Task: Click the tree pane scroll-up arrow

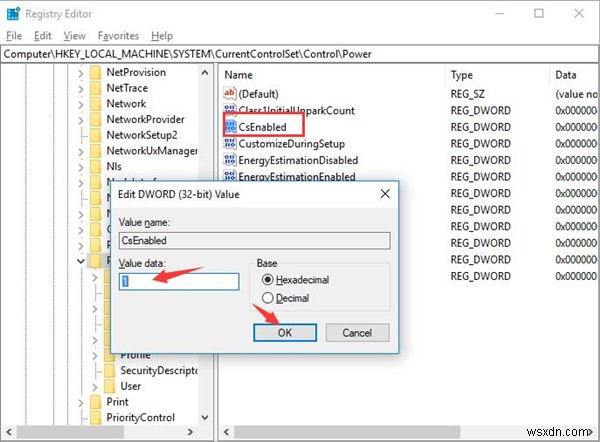Action: pos(205,72)
